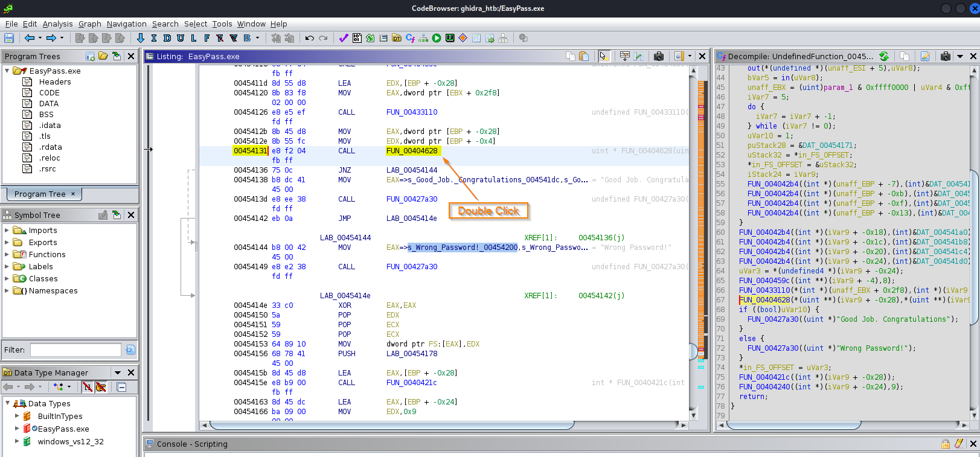Expand the Exports folder in Symbol Tree
Viewport: 980px width, 457px height.
point(7,242)
